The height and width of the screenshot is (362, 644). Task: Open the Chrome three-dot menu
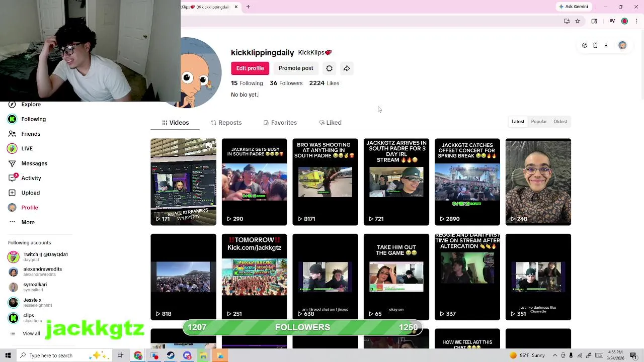tap(637, 21)
